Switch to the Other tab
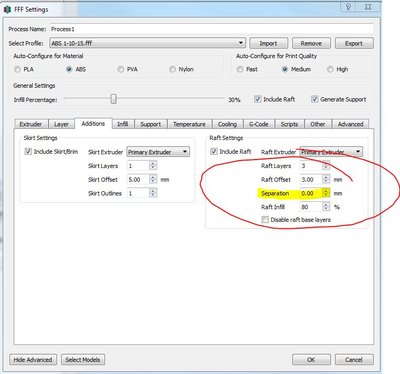 click(x=318, y=124)
